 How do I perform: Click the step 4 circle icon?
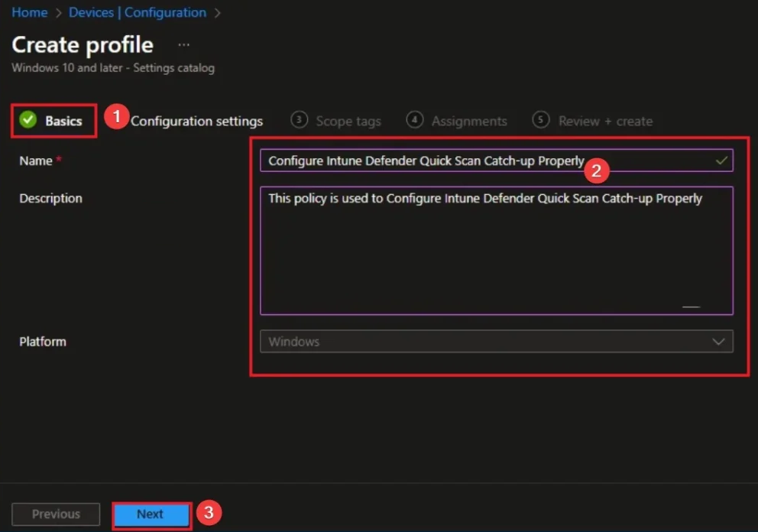click(415, 119)
